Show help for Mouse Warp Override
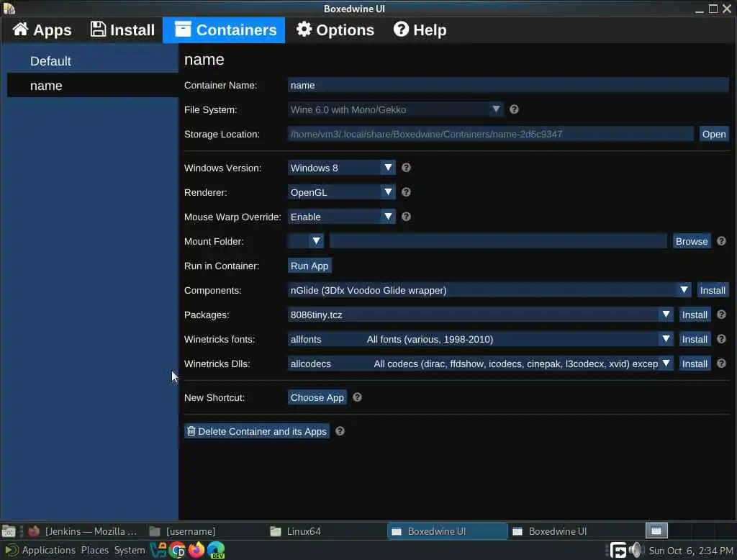This screenshot has height=560, width=737. click(x=406, y=217)
